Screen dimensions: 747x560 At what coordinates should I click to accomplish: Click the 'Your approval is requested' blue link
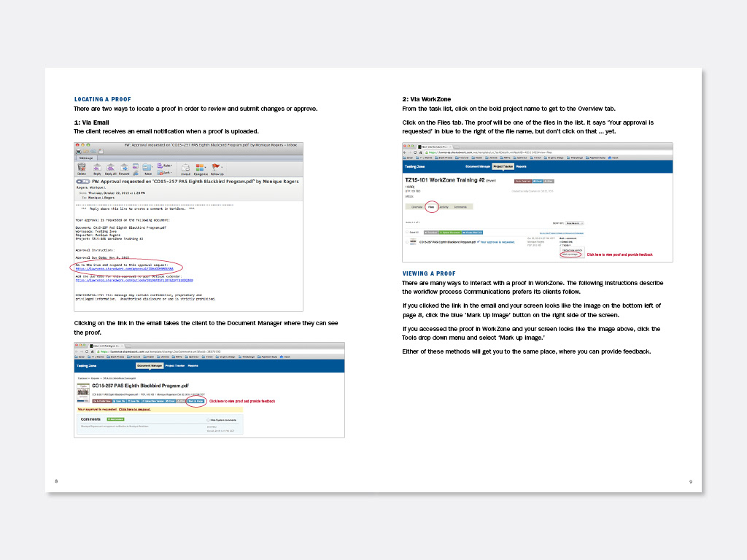pyautogui.click(x=498, y=242)
